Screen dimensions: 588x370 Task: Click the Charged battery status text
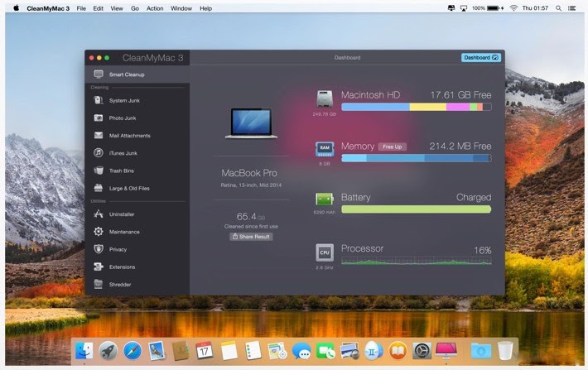[474, 197]
